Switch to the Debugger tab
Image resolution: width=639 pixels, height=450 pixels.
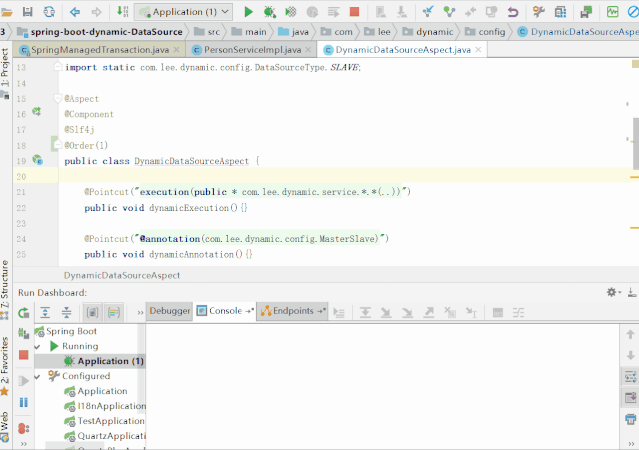click(x=170, y=311)
